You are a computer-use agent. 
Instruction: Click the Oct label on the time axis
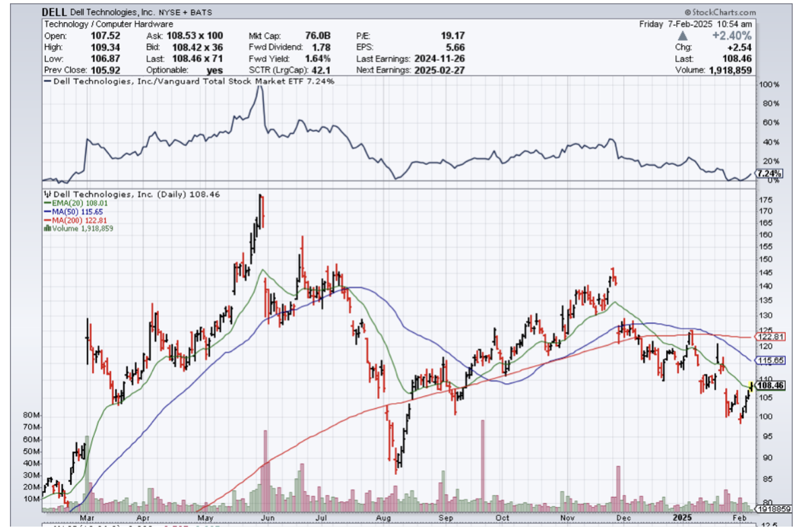[502, 518]
